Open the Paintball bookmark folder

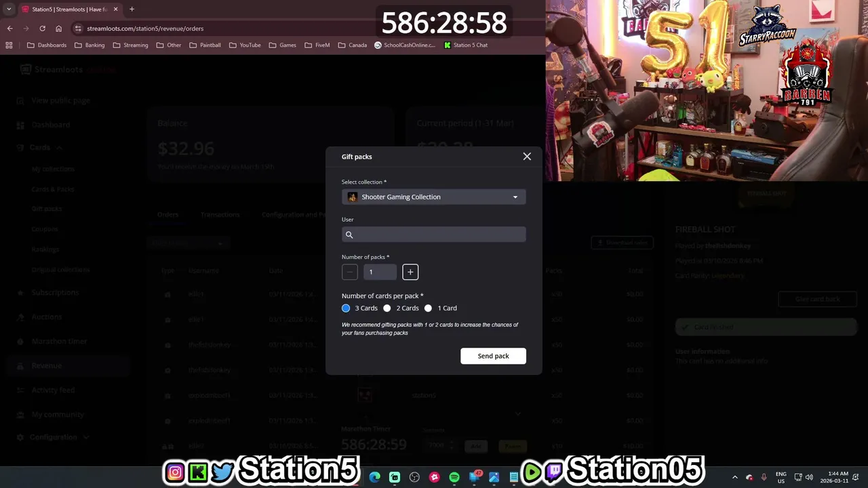[205, 45]
